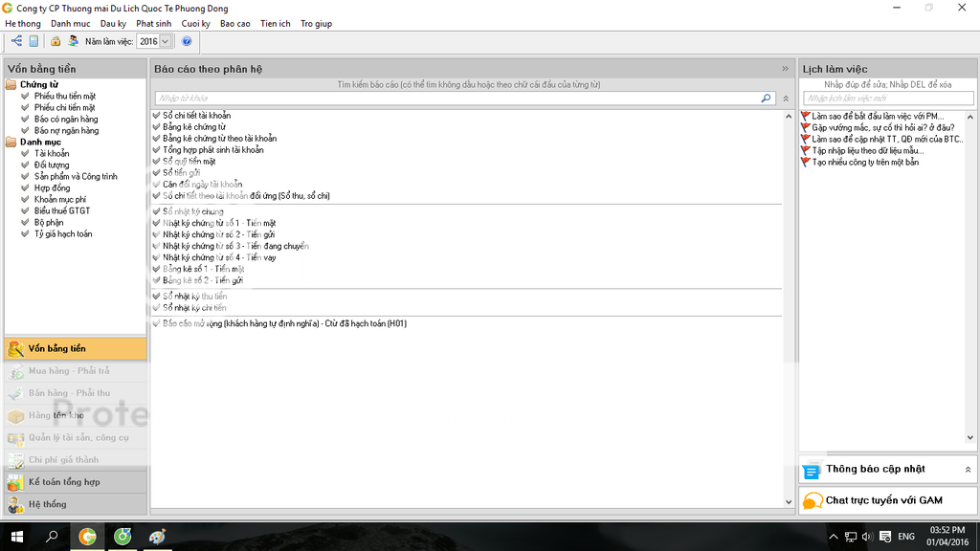Collapse the report search area with the double up arrow
The height and width of the screenshot is (551, 980).
click(786, 99)
